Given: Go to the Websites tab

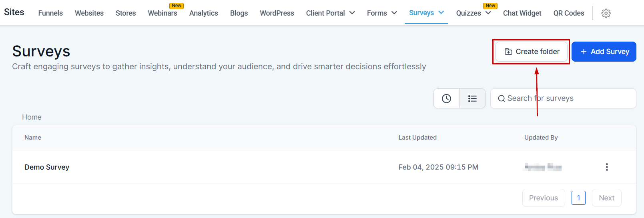Looking at the screenshot, I should pyautogui.click(x=89, y=13).
